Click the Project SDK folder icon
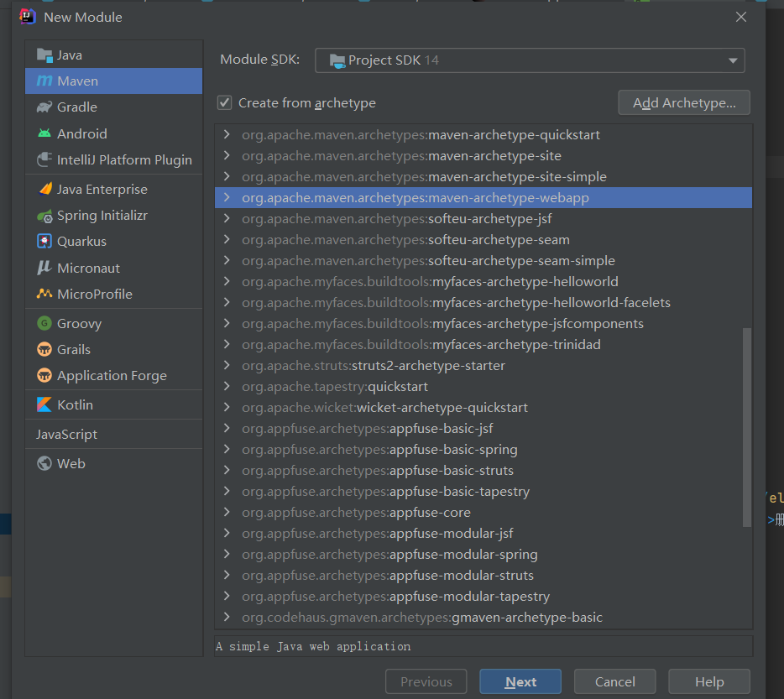Screen dimensions: 784x699 click(x=337, y=60)
